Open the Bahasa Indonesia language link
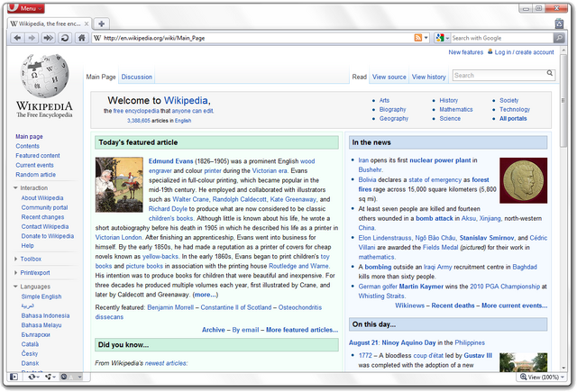 click(x=45, y=315)
